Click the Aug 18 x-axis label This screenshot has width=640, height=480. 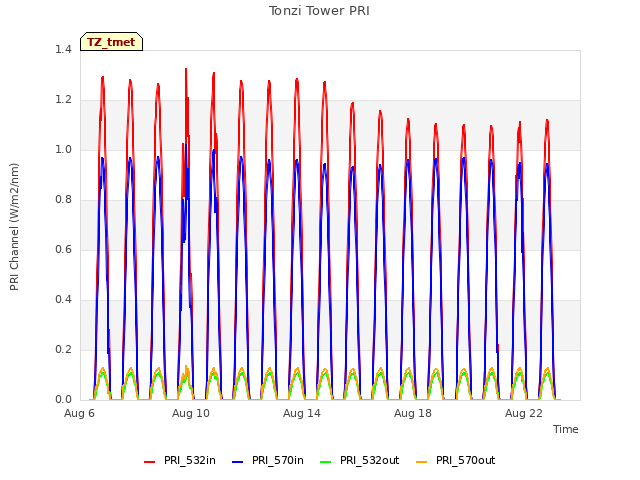coord(413,413)
